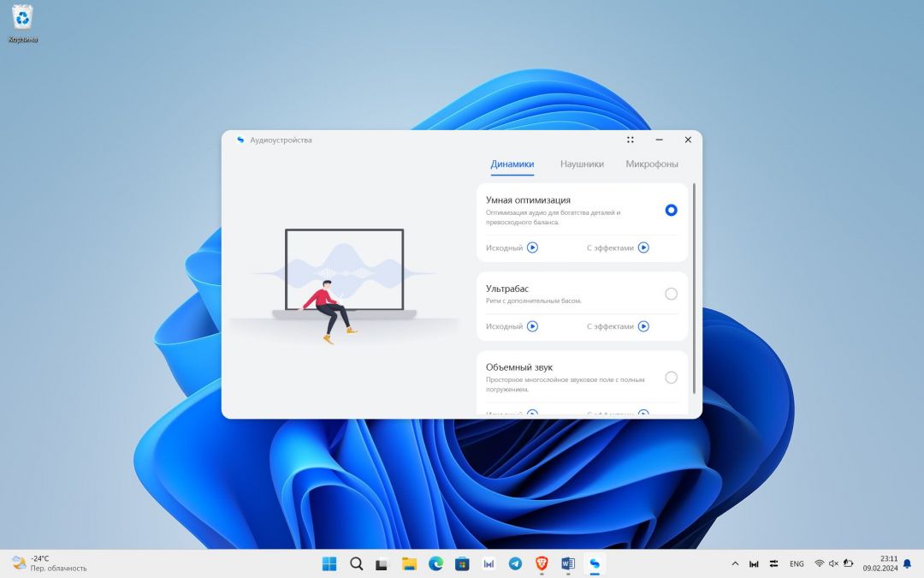
Task: Select the Умная оптимизация radio button
Action: click(x=672, y=210)
